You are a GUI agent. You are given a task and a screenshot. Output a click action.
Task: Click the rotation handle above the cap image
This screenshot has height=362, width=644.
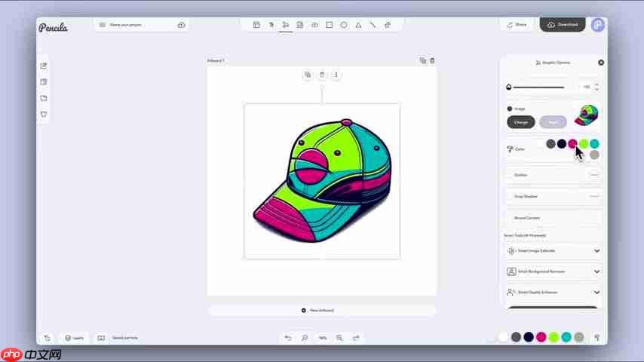tap(321, 87)
